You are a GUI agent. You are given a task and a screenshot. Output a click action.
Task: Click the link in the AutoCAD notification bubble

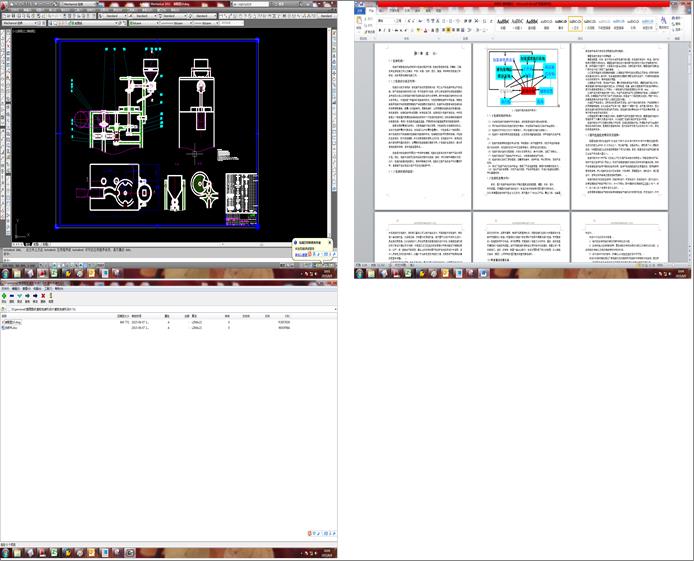click(x=301, y=255)
